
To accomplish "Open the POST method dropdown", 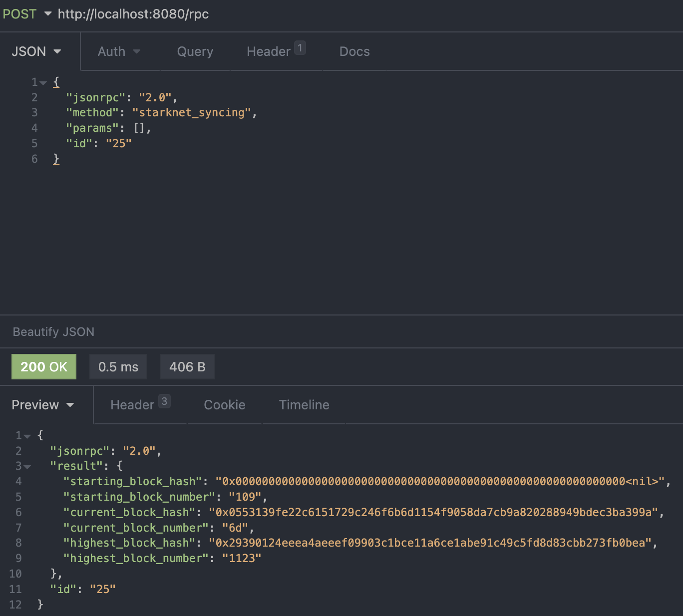I will click(27, 14).
